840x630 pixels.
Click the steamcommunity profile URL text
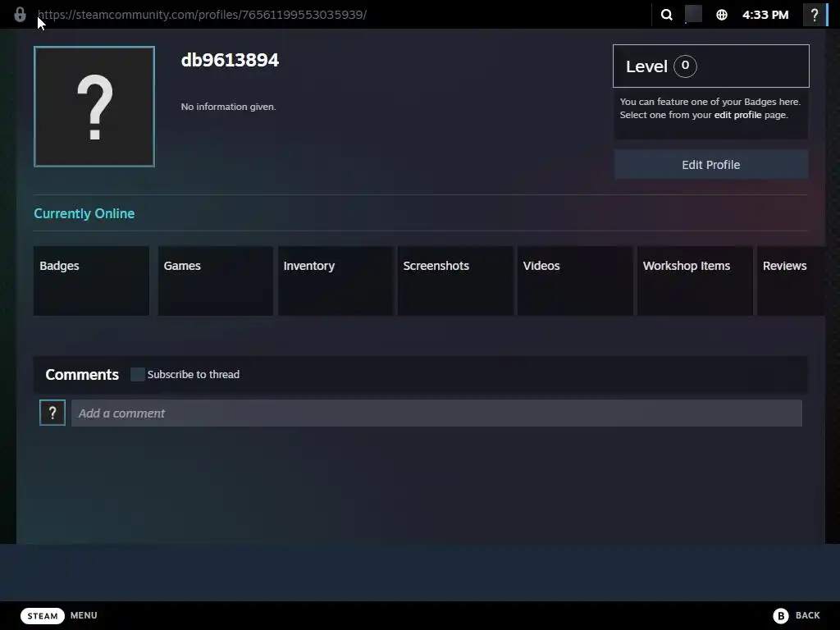(203, 15)
